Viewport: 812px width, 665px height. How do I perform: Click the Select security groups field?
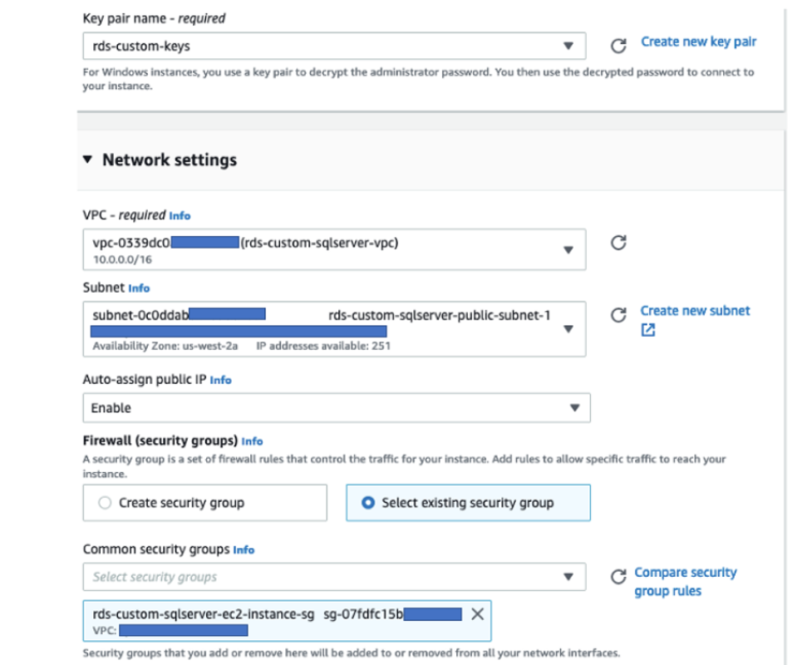[335, 577]
